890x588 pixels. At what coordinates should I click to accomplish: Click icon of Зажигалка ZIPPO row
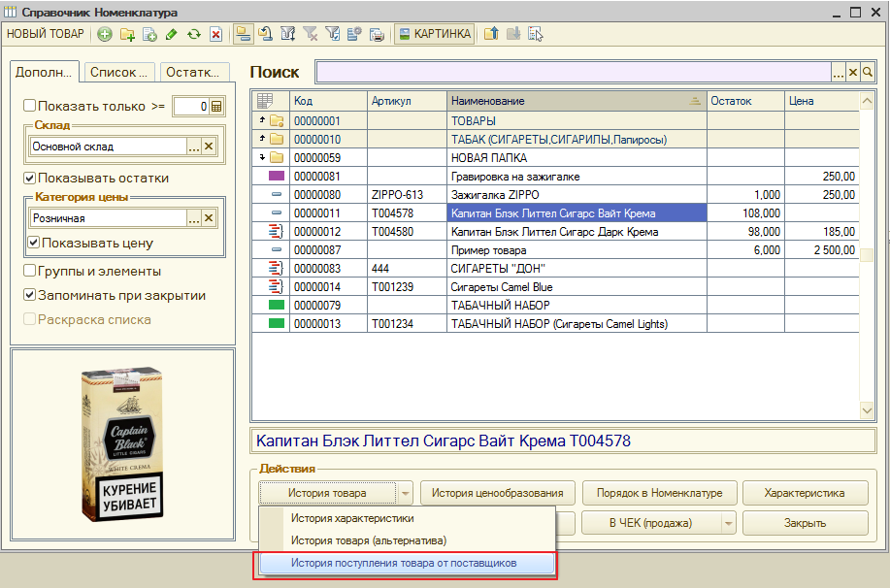[x=277, y=194]
